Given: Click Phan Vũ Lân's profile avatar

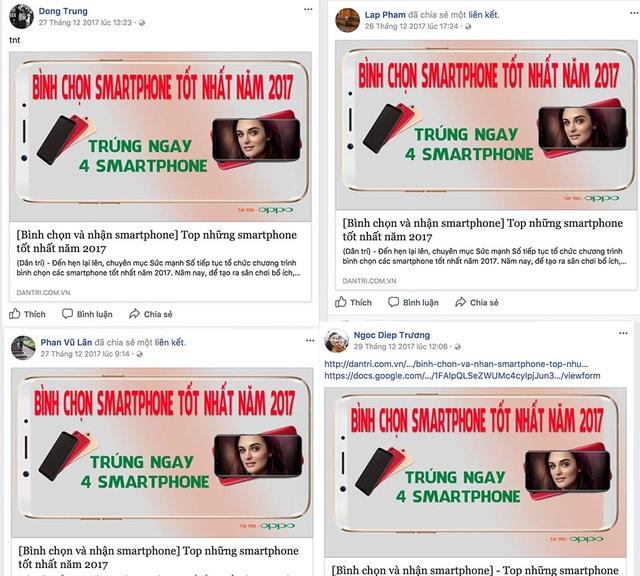Looking at the screenshot, I should 23,347.
